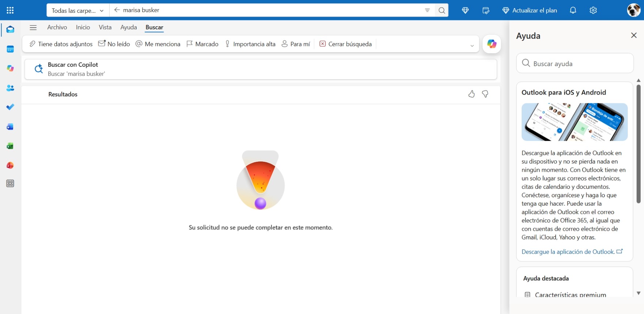Click Buscar con Copilot suggestion
Image resolution: width=644 pixels, height=314 pixels.
pos(261,69)
